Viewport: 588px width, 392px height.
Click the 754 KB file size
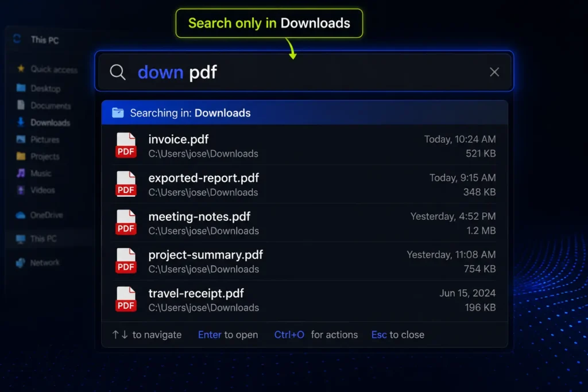pyautogui.click(x=479, y=269)
